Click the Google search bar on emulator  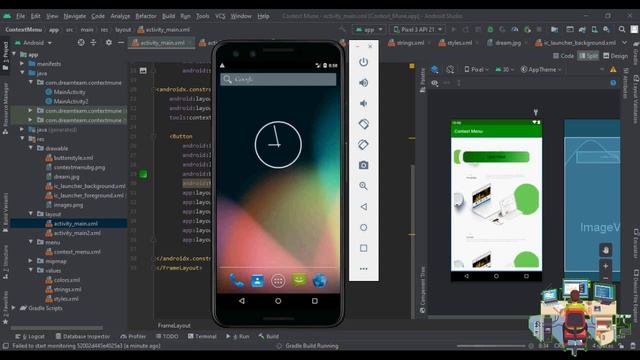point(278,79)
